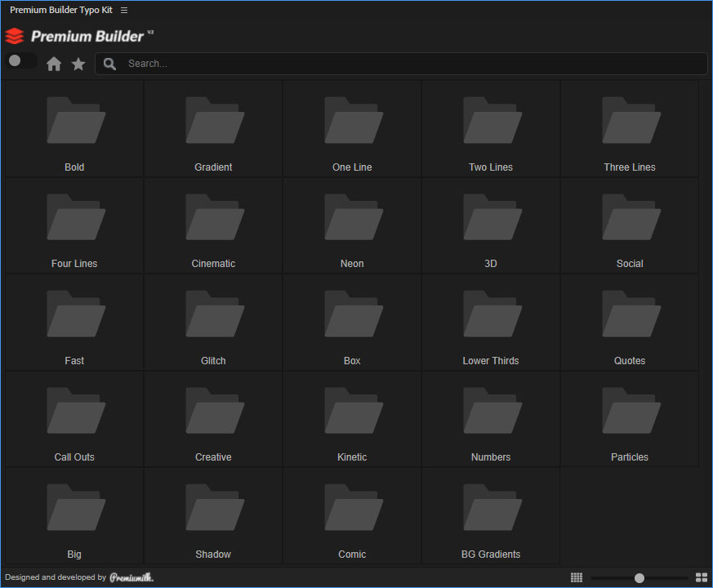This screenshot has width=713, height=588.
Task: Open the Glitch folder icon
Action: tap(213, 314)
